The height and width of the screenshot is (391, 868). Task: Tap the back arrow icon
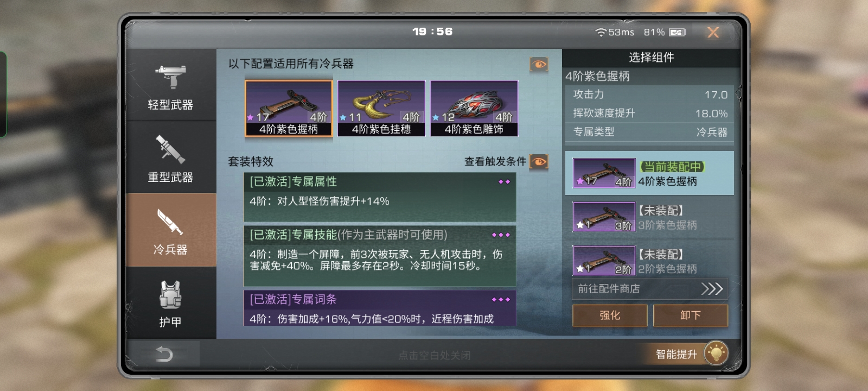[x=164, y=355]
